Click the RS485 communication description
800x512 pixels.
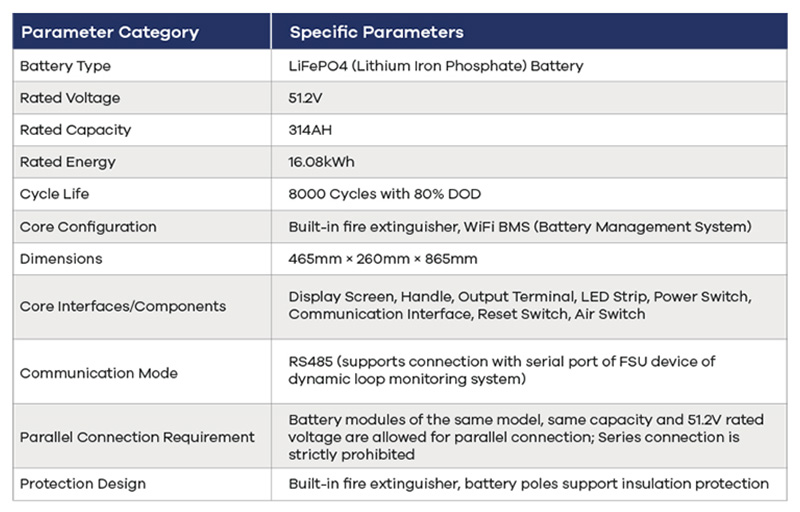(502, 370)
